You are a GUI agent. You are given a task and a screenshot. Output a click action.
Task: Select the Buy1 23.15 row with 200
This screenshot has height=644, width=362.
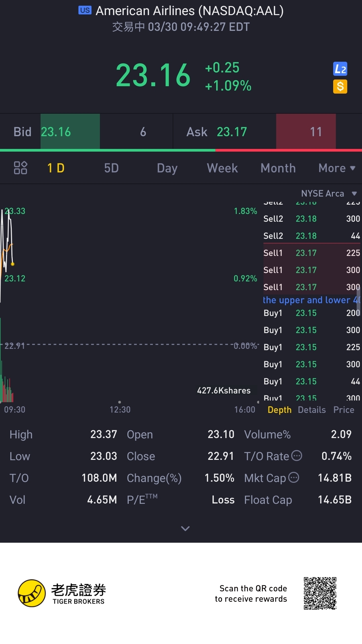(x=312, y=313)
